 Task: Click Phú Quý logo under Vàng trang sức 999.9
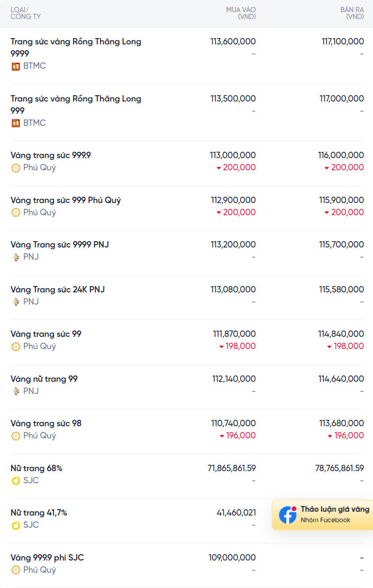(x=16, y=168)
